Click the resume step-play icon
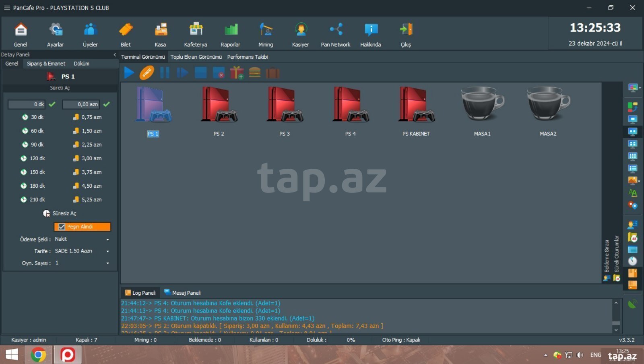The height and width of the screenshot is (364, 644). 182,73
